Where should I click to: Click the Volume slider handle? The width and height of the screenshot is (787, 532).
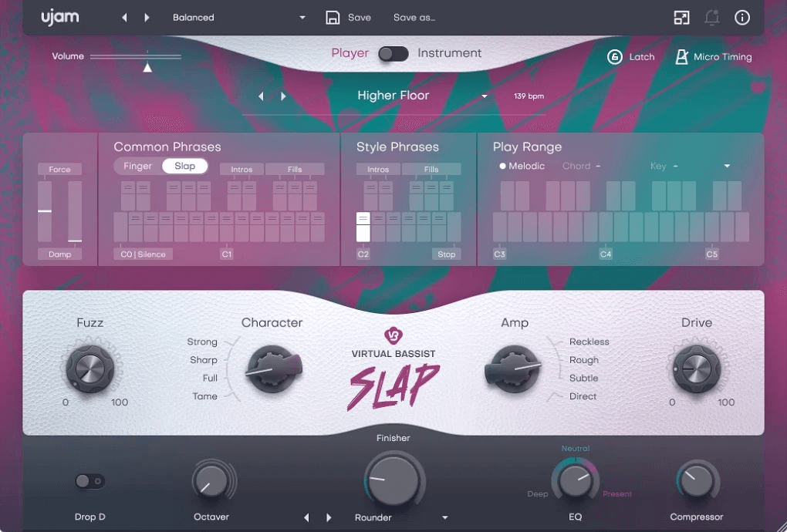point(147,67)
